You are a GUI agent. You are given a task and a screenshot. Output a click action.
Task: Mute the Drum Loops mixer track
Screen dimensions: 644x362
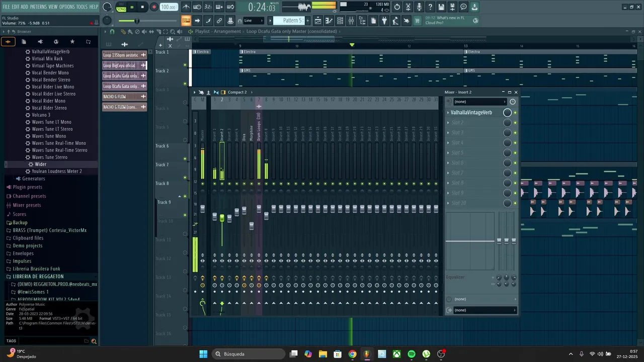(259, 184)
